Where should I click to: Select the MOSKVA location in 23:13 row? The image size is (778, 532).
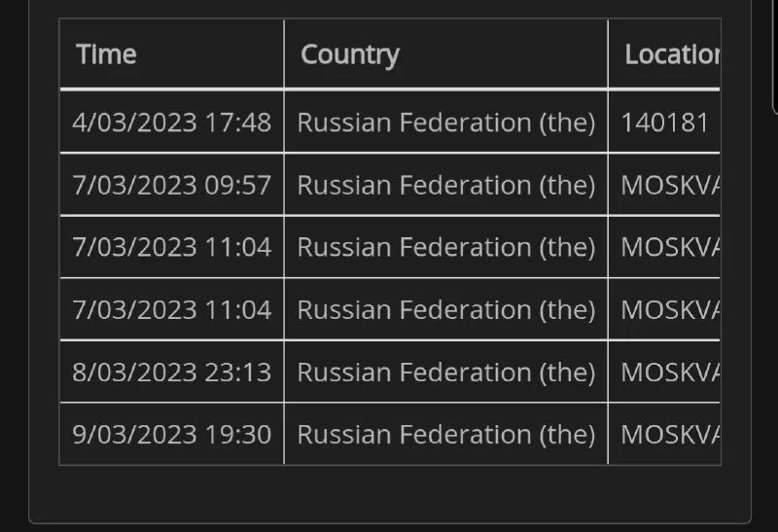670,372
